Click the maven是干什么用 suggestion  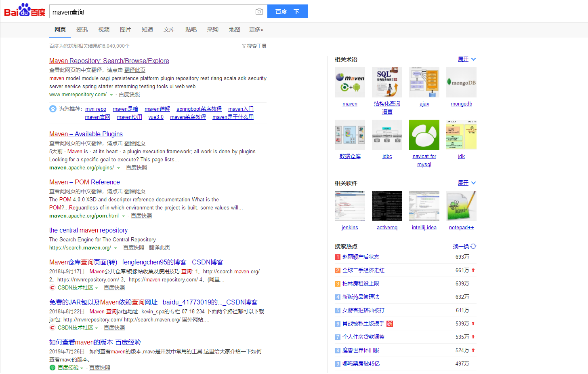(233, 117)
